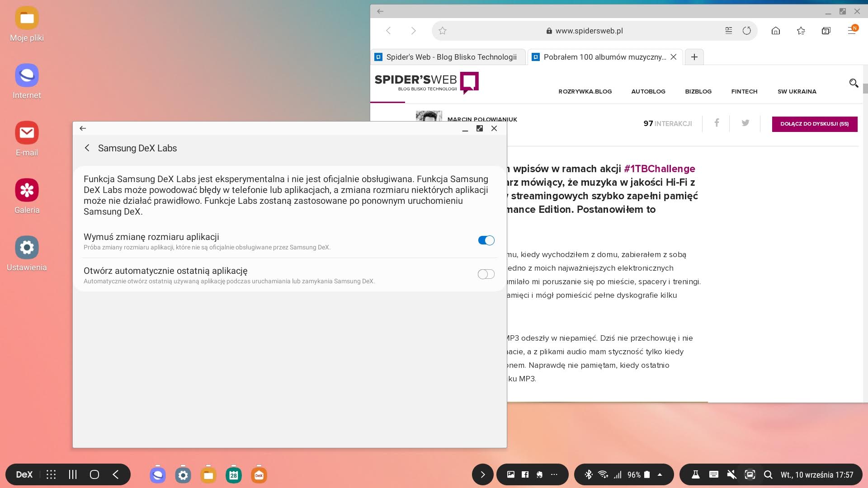Click settings window title bar back arrow
Viewport: 868px width, 488px height.
pos(83,128)
